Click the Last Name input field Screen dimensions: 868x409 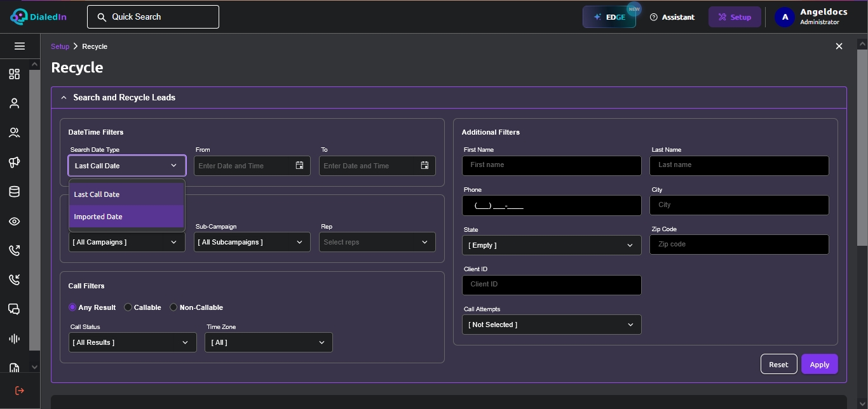pos(739,165)
